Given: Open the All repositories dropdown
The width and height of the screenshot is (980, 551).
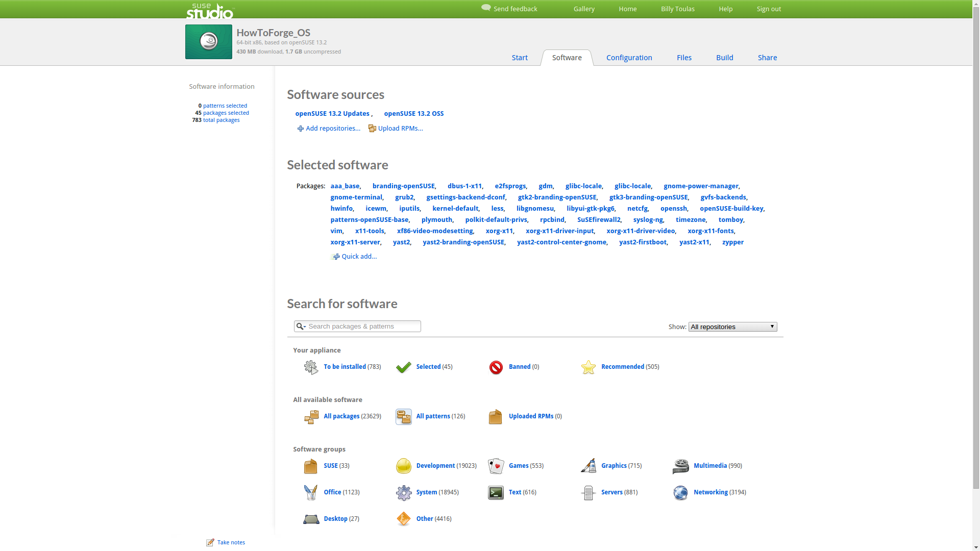Looking at the screenshot, I should (733, 327).
